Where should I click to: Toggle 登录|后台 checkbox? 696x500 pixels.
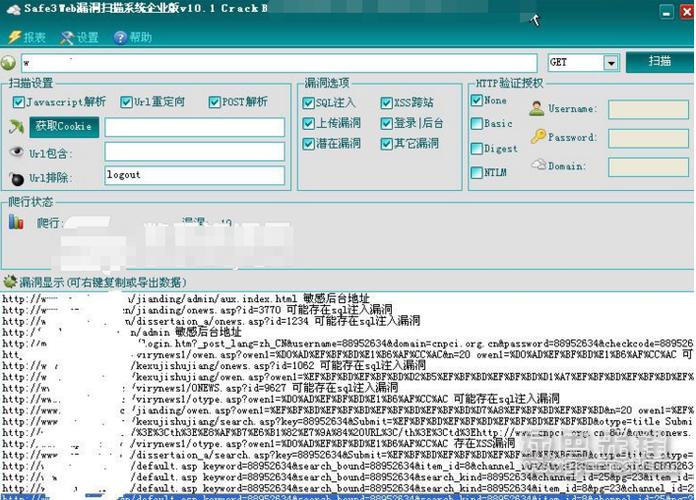[x=386, y=123]
